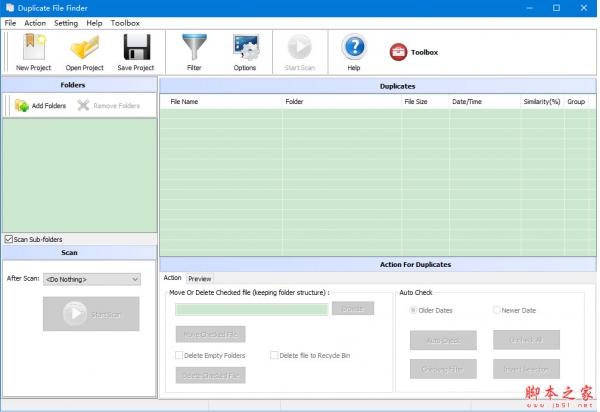Click the Toolbox text label in toolbar

pos(424,52)
